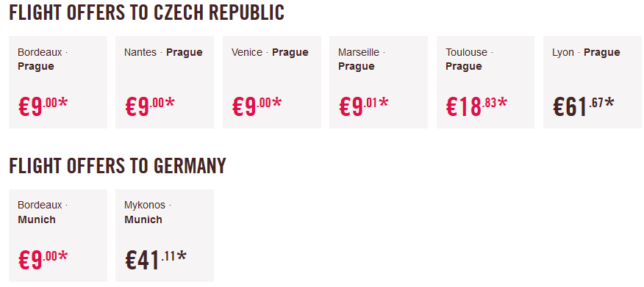
Task: Click the €9.00 price under Bordeaux Munich
Action: coord(43,260)
